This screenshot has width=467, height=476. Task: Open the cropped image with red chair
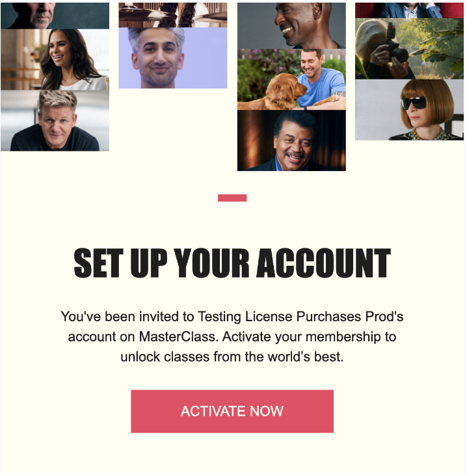pyautogui.click(x=409, y=10)
